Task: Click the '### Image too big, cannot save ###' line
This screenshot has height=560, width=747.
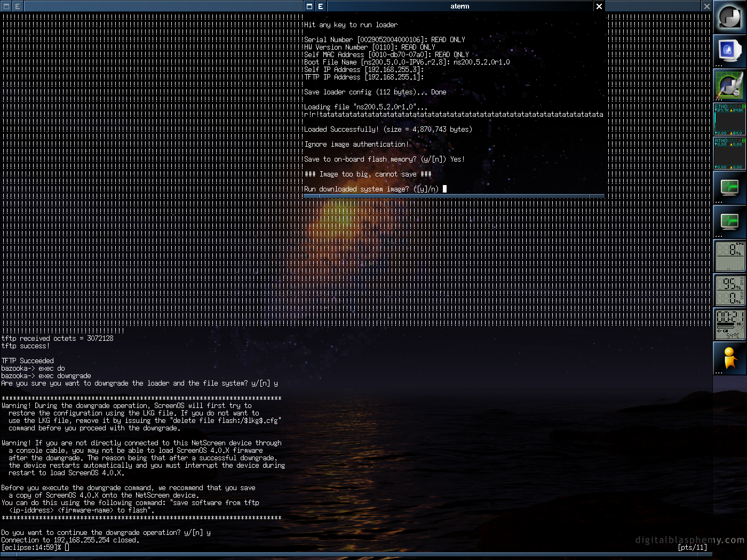Action: click(x=368, y=174)
